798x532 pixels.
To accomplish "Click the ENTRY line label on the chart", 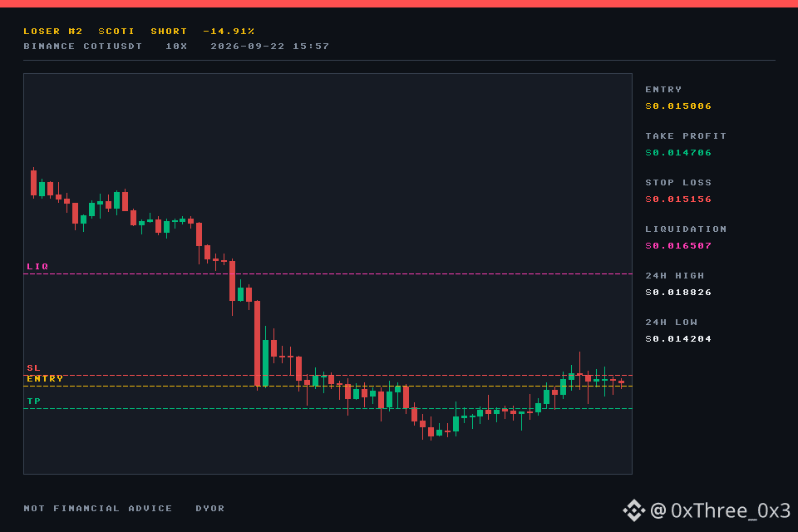I will [x=45, y=378].
